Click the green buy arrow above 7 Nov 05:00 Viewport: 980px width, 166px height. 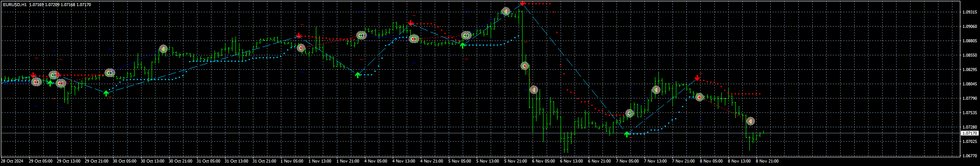pos(627,134)
